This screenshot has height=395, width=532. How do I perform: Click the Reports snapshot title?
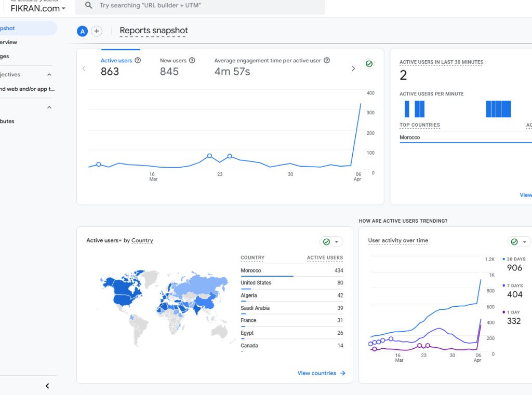pyautogui.click(x=154, y=31)
